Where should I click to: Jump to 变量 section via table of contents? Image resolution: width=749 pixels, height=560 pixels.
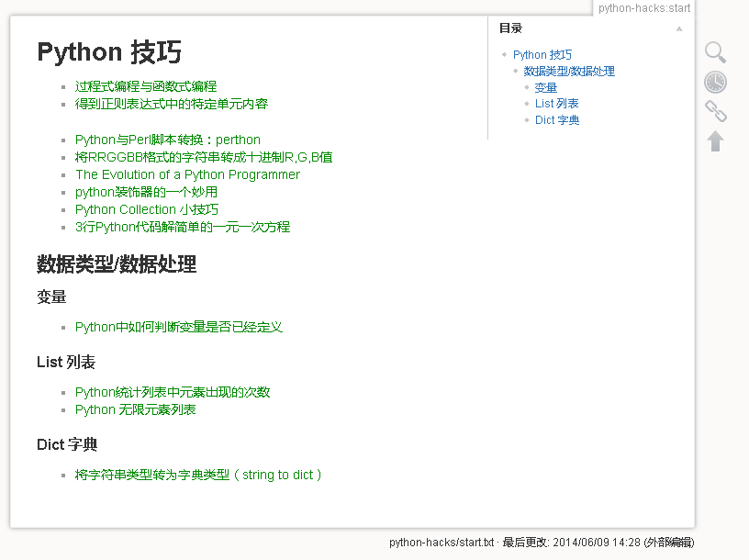(546, 87)
